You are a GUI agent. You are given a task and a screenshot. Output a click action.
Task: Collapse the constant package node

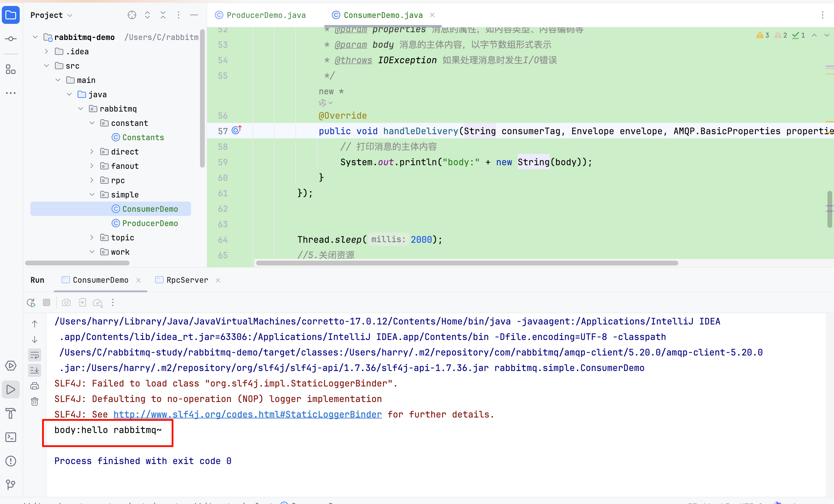92,123
